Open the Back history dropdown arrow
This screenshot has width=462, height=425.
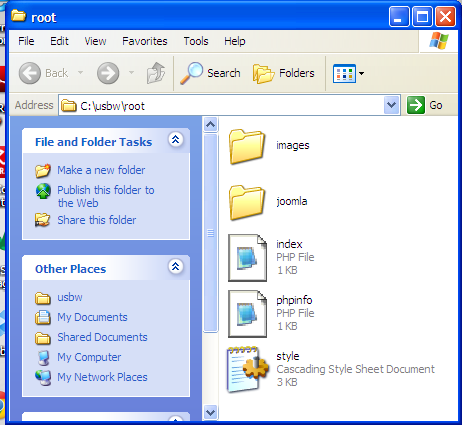(x=80, y=72)
